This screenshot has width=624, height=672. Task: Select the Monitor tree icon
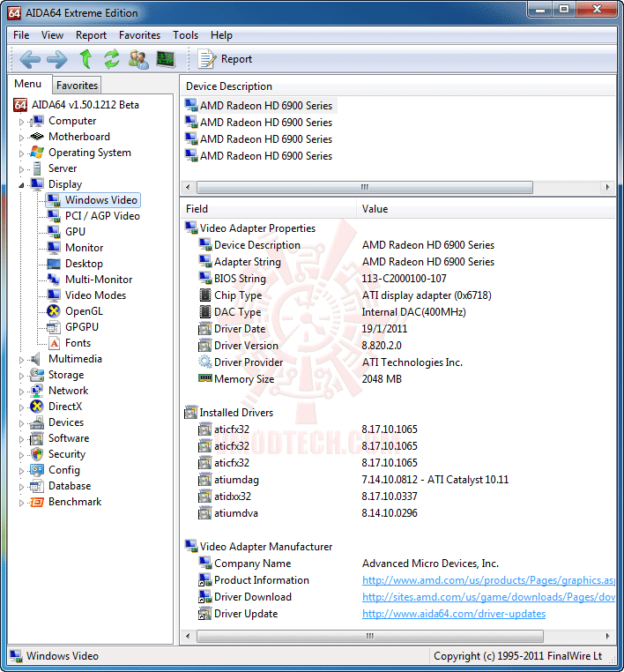coord(54,248)
